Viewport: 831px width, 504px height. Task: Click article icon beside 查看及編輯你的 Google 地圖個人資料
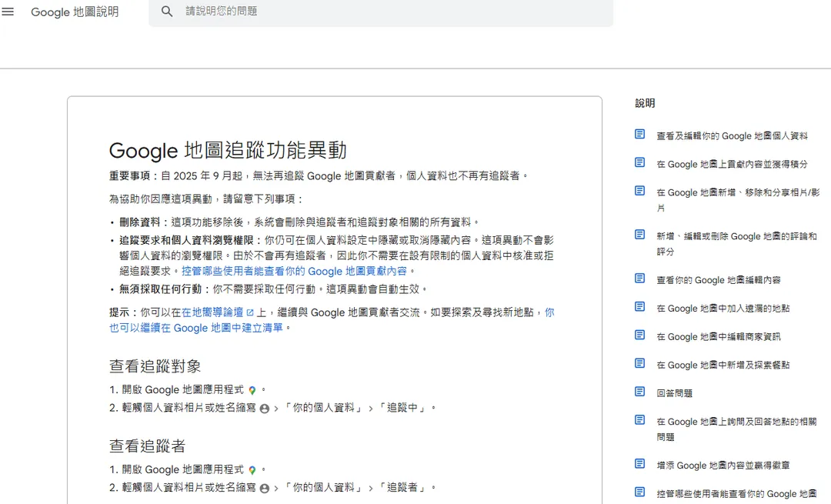click(x=639, y=134)
